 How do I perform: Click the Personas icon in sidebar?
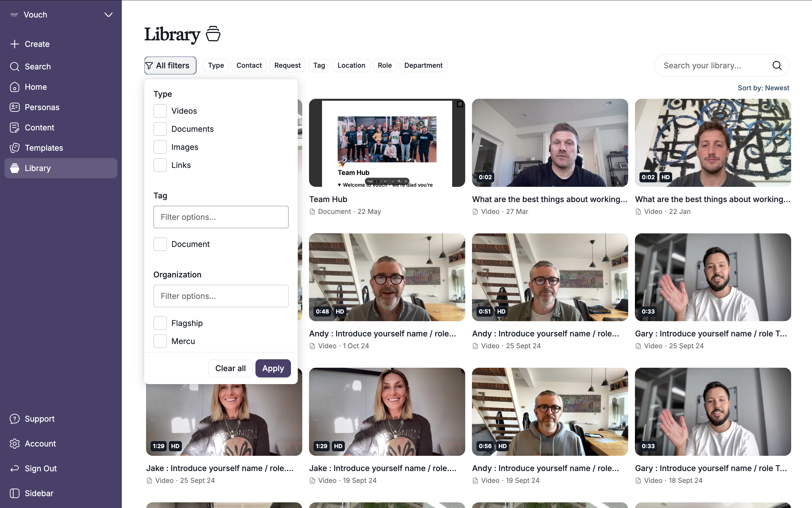coord(14,107)
